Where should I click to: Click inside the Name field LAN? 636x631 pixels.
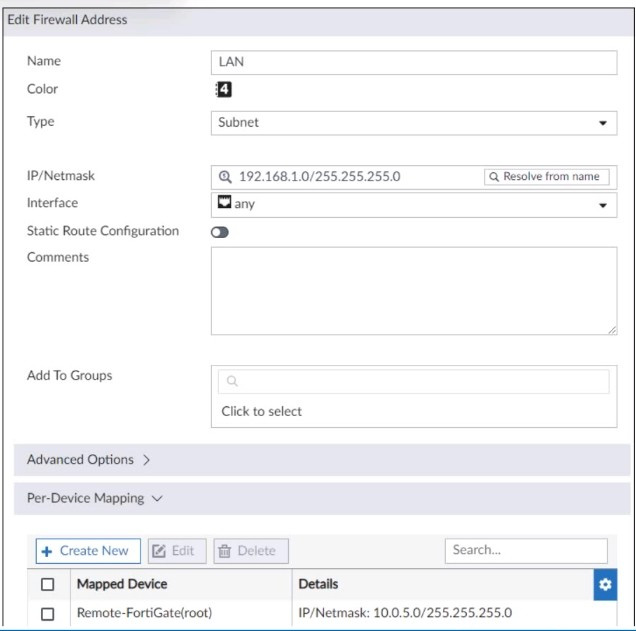414,62
